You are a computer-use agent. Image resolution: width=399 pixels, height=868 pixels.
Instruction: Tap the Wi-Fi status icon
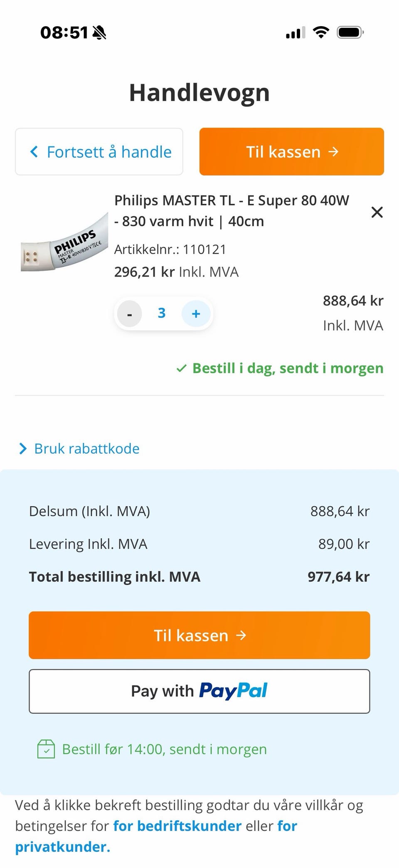pyautogui.click(x=320, y=32)
